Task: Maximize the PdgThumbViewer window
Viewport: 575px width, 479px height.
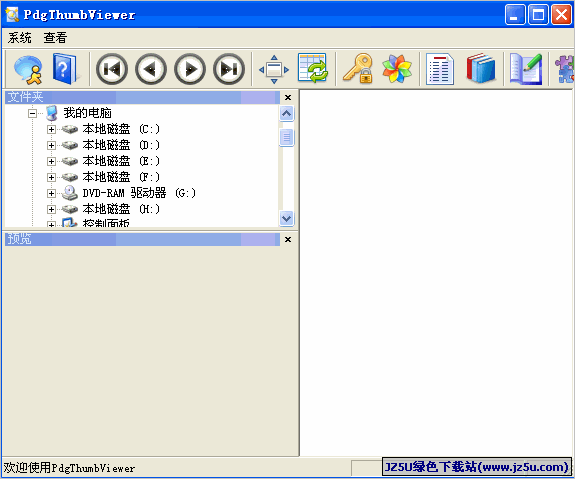Action: [x=538, y=15]
